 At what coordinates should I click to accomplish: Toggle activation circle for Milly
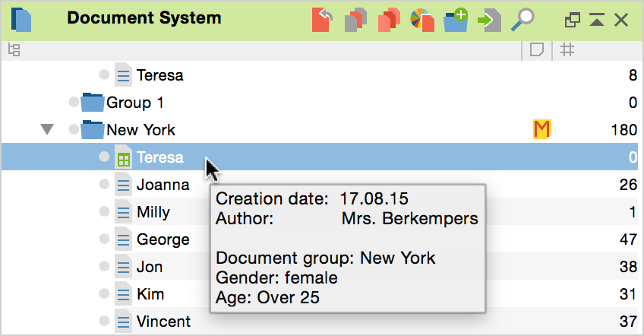[x=104, y=211]
